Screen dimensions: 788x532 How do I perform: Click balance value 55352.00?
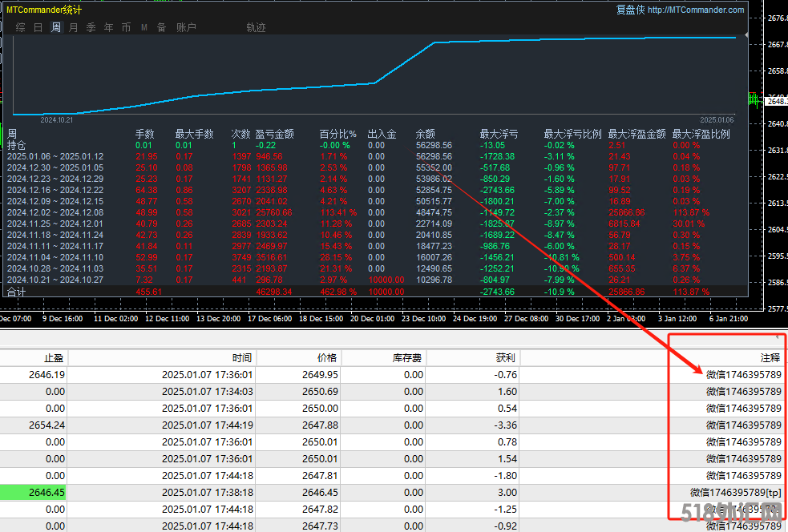click(x=434, y=167)
